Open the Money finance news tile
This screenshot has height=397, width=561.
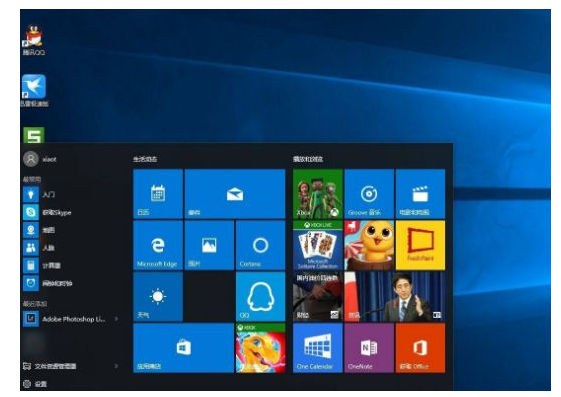coord(318,296)
